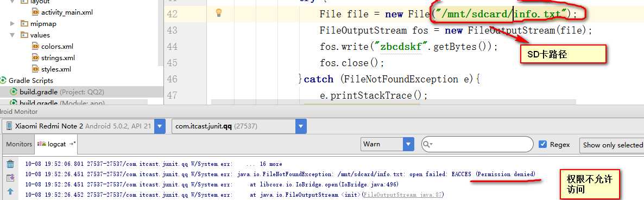644x200 pixels.
Task: Select the mipmap folder icon
Action: pyautogui.click(x=24, y=23)
